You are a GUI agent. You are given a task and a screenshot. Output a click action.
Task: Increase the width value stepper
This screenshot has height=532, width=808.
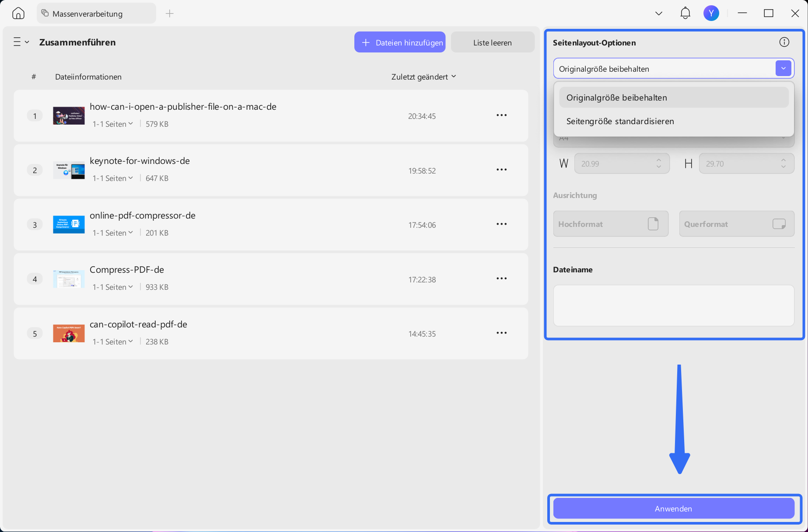click(659, 160)
